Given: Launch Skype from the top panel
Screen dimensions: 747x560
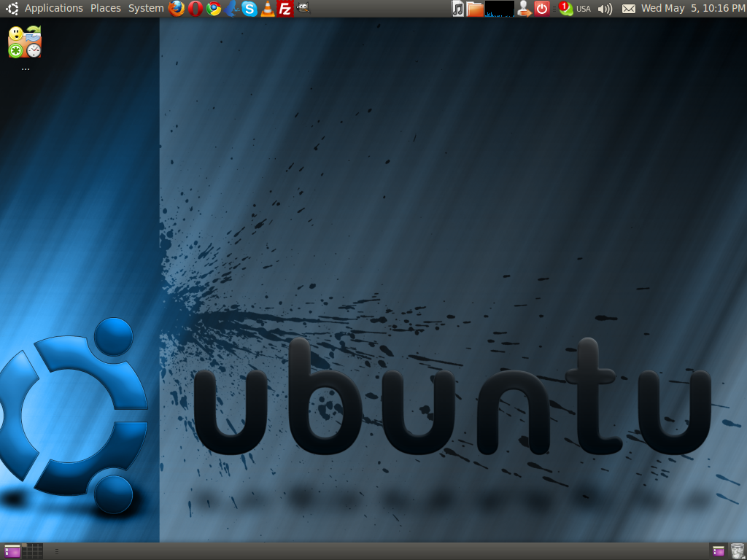Looking at the screenshot, I should [249, 9].
